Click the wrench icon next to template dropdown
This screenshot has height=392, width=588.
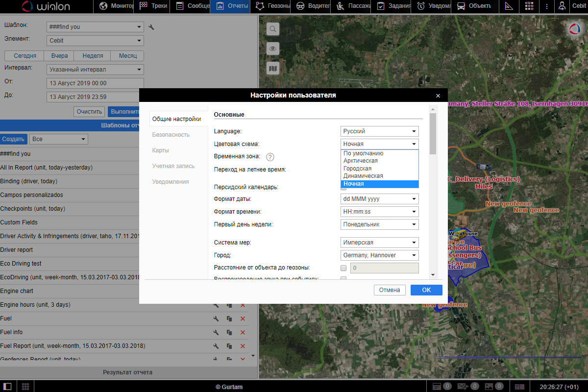point(151,27)
